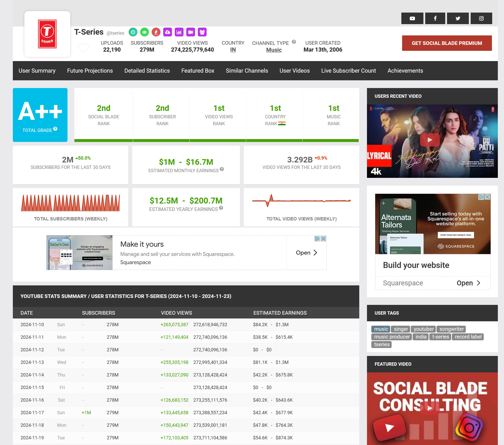Click the 'youtuber' user tag
The image size is (504, 445).
423,329
